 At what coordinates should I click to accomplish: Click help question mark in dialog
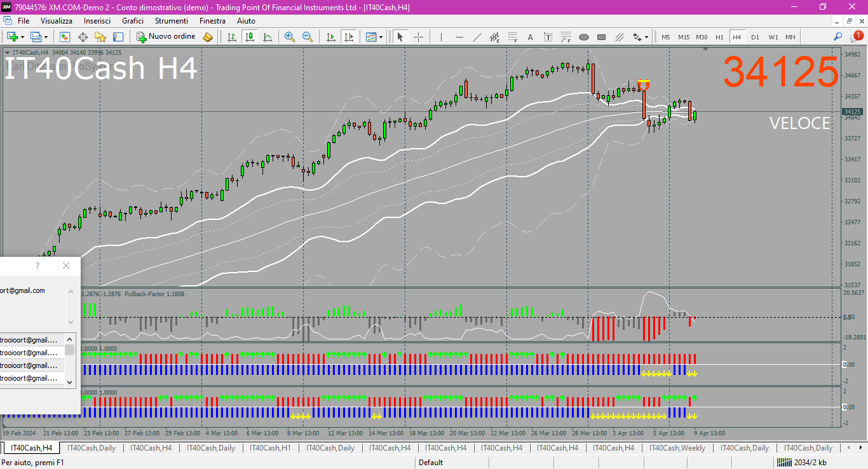37,266
